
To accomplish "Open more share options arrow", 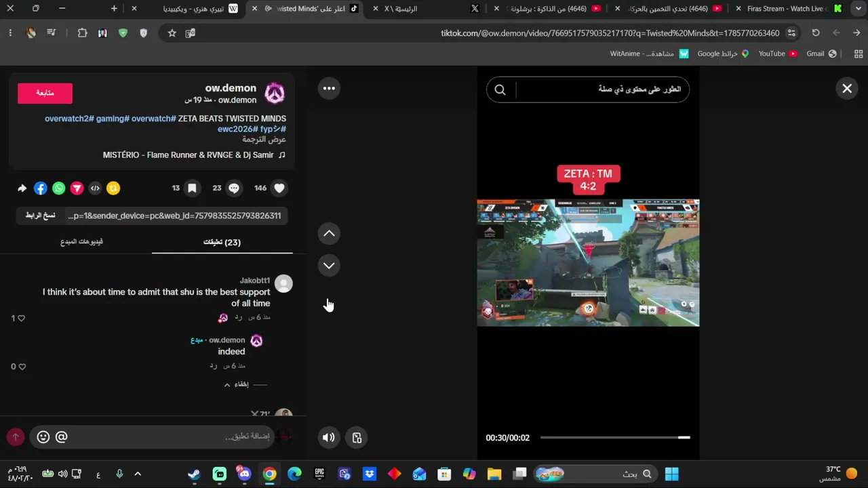I will click(x=22, y=188).
